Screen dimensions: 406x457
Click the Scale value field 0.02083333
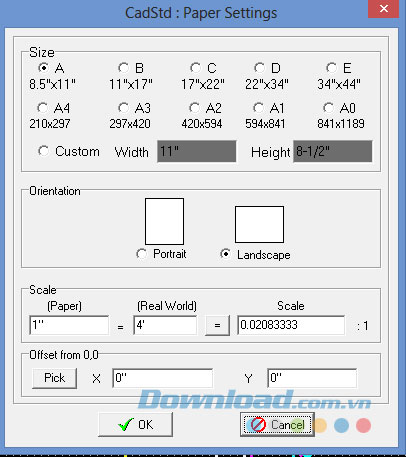coord(291,325)
